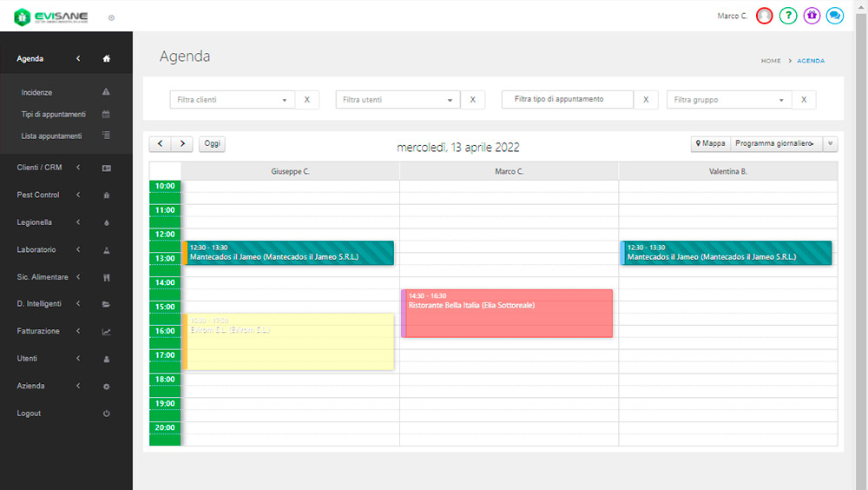Screen dimensions: 868x490
Task: Click the Oggi button
Action: coord(213,144)
